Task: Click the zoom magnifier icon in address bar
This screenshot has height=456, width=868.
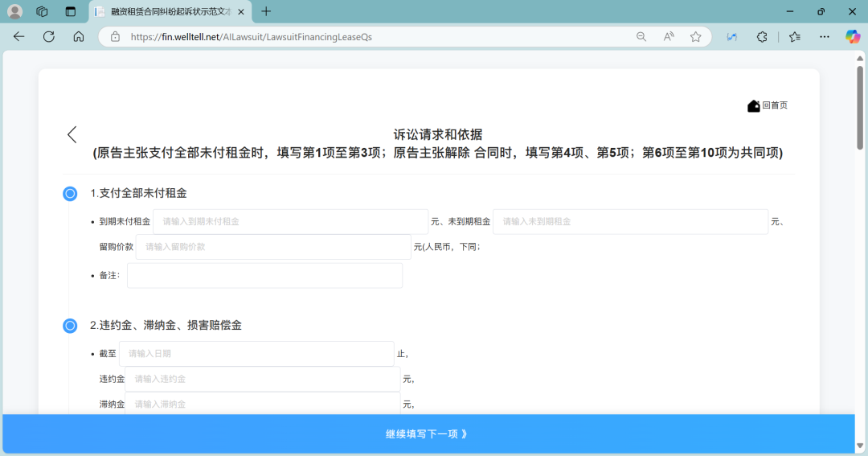Action: [x=641, y=36]
